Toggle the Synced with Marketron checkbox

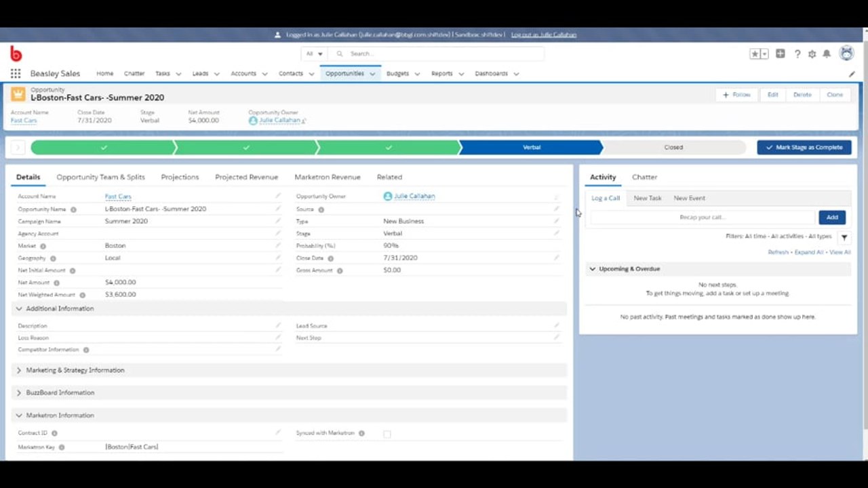[387, 434]
